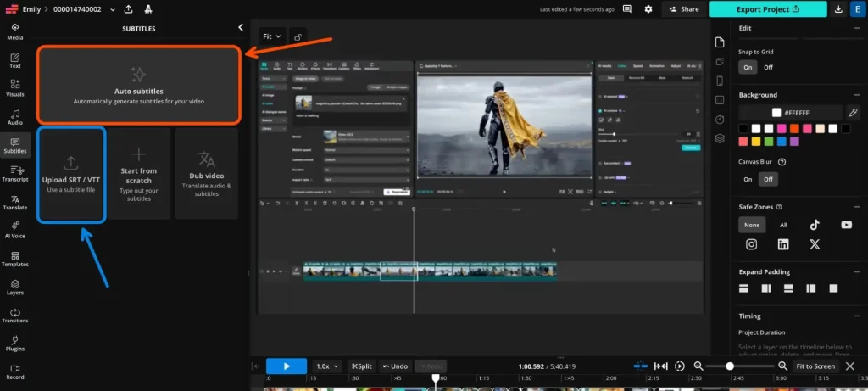The width and height of the screenshot is (868, 391).
Task: Click the Export Project button
Action: (x=768, y=9)
